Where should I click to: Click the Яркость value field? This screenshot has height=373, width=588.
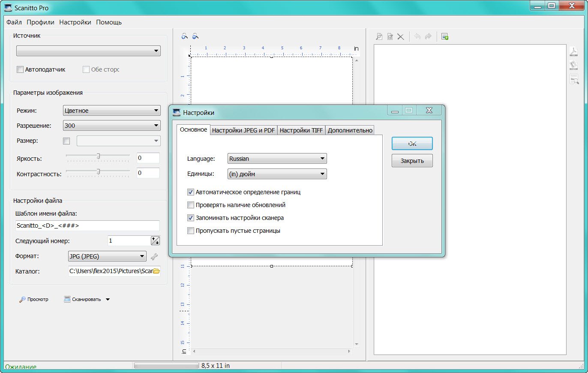pos(148,158)
